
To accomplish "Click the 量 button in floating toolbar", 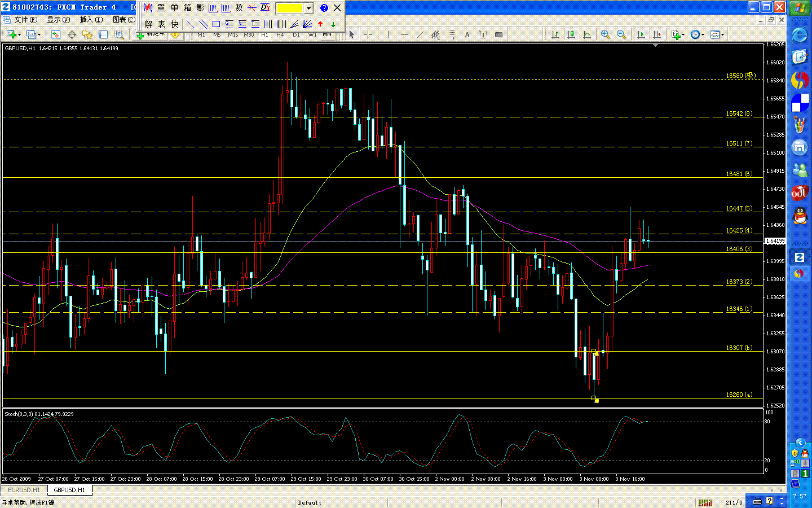I will [x=161, y=8].
